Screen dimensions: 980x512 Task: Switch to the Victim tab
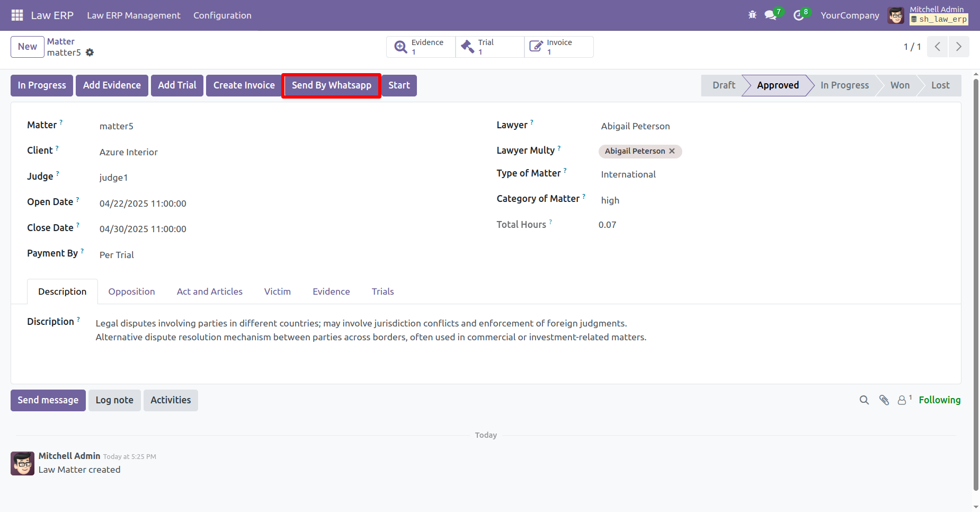(x=278, y=292)
